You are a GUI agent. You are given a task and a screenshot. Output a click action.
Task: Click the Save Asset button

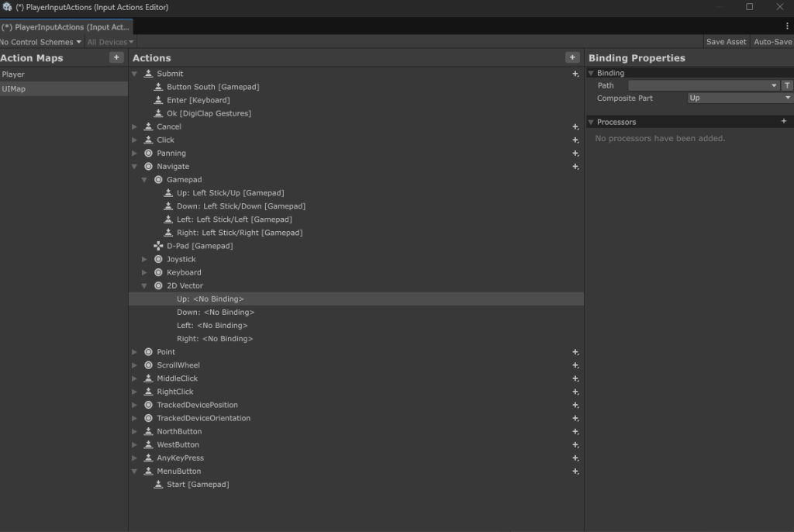tap(726, 42)
